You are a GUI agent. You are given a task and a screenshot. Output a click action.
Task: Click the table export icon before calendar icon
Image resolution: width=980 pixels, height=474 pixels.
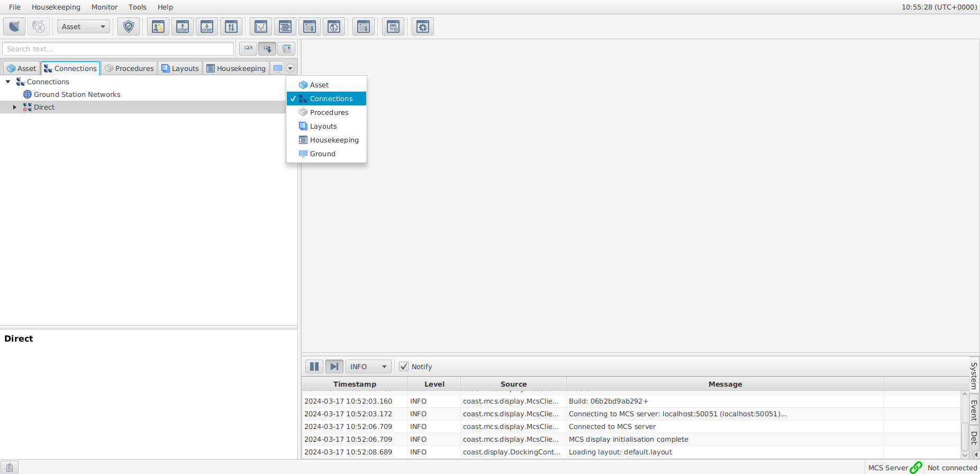click(x=364, y=26)
